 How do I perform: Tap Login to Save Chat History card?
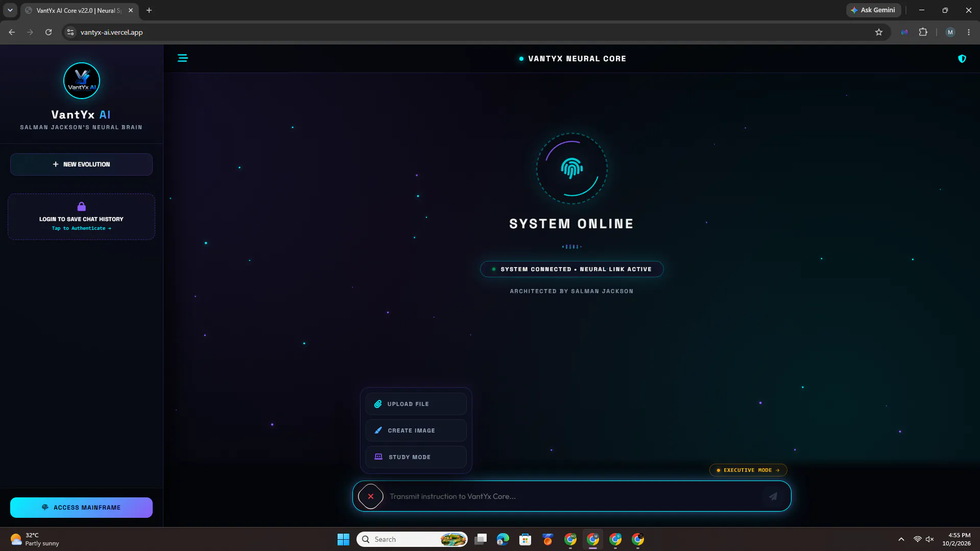(x=81, y=217)
